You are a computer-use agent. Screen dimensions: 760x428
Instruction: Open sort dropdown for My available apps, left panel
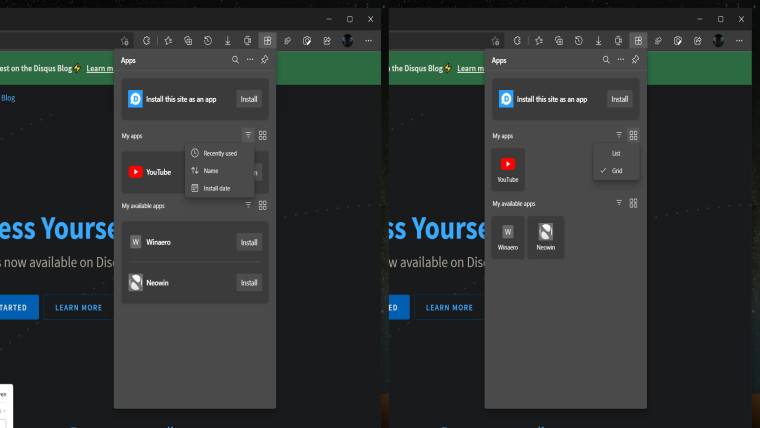point(248,205)
